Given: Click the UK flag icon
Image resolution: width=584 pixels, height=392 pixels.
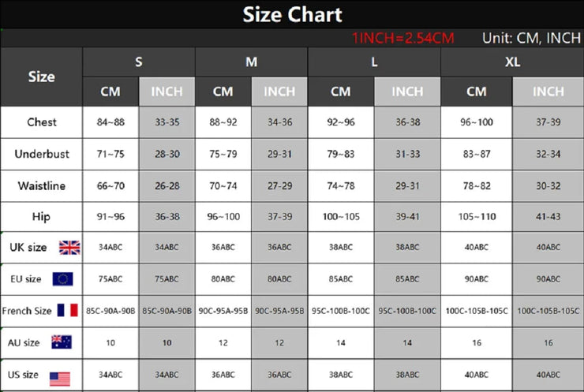Looking at the screenshot, I should tap(69, 248).
